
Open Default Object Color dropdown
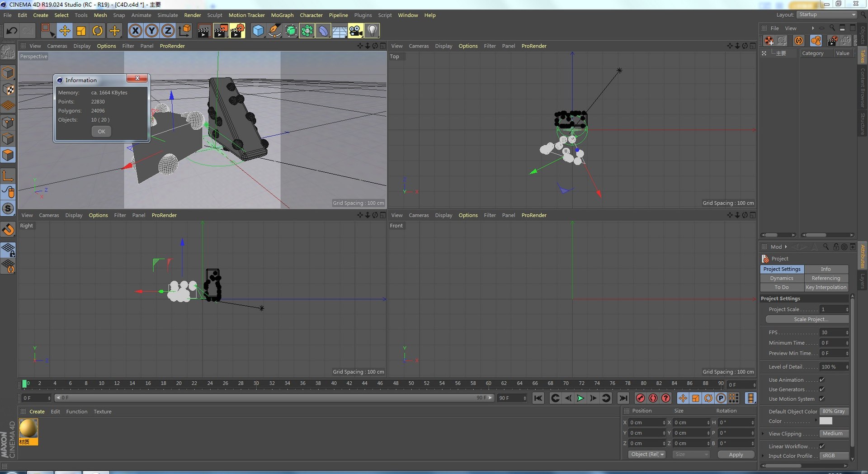[834, 412]
